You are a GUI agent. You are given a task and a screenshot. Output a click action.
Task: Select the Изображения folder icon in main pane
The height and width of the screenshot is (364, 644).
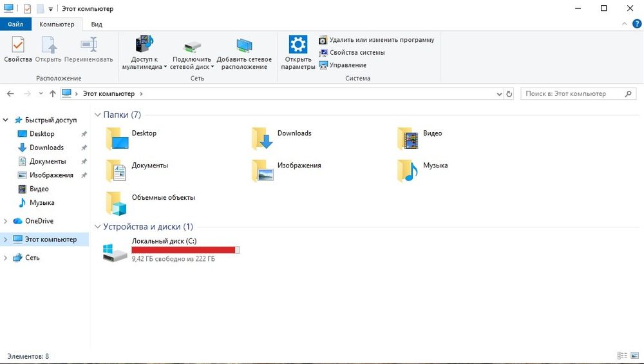[x=263, y=171]
